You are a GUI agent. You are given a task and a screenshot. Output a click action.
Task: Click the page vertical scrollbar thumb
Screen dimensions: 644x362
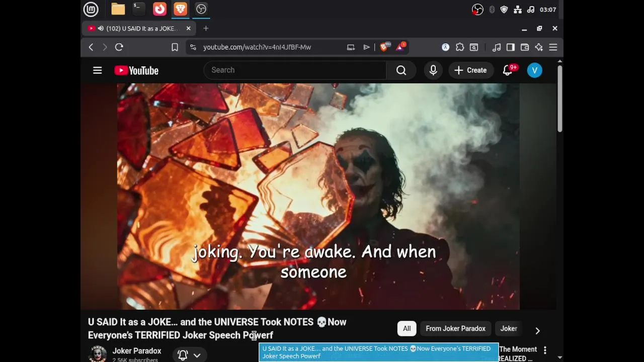[559, 99]
